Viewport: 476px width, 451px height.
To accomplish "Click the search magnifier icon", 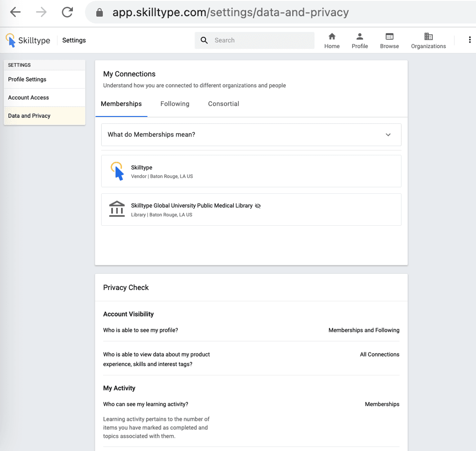I will click(204, 40).
